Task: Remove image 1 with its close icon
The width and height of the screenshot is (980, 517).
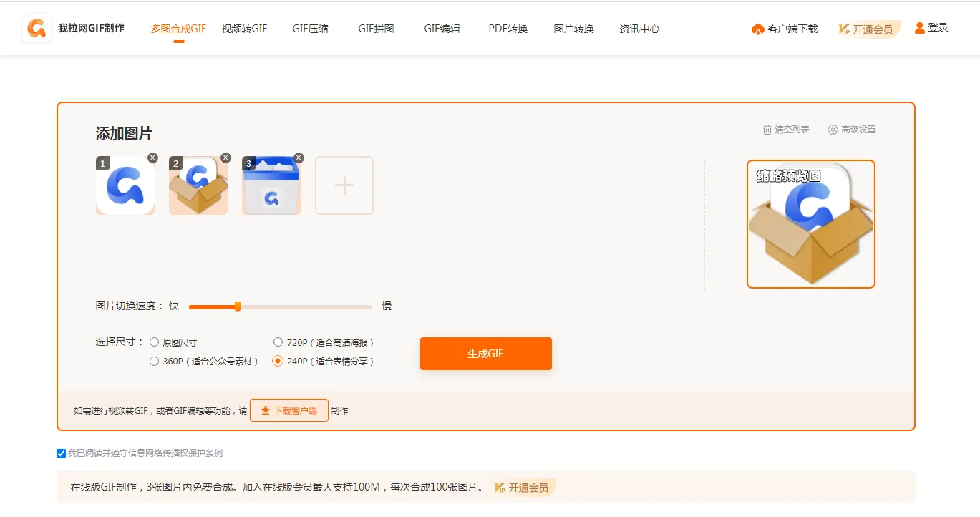Action: 152,158
